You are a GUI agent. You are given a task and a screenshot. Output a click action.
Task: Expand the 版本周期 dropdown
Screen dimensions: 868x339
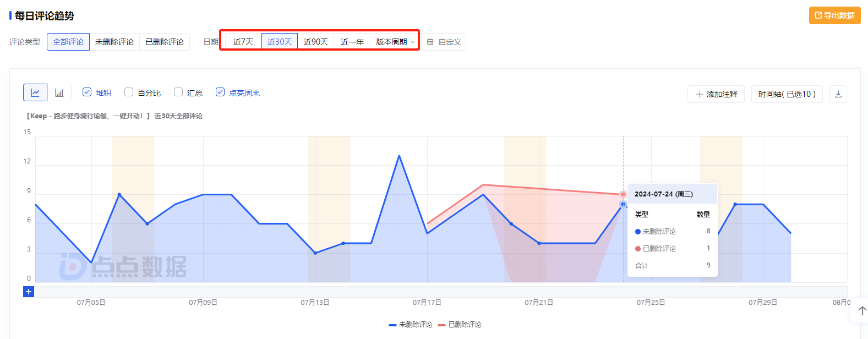pos(395,42)
